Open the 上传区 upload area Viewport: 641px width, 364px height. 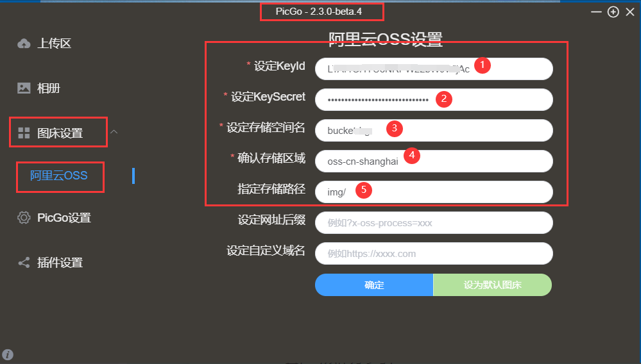(x=54, y=43)
